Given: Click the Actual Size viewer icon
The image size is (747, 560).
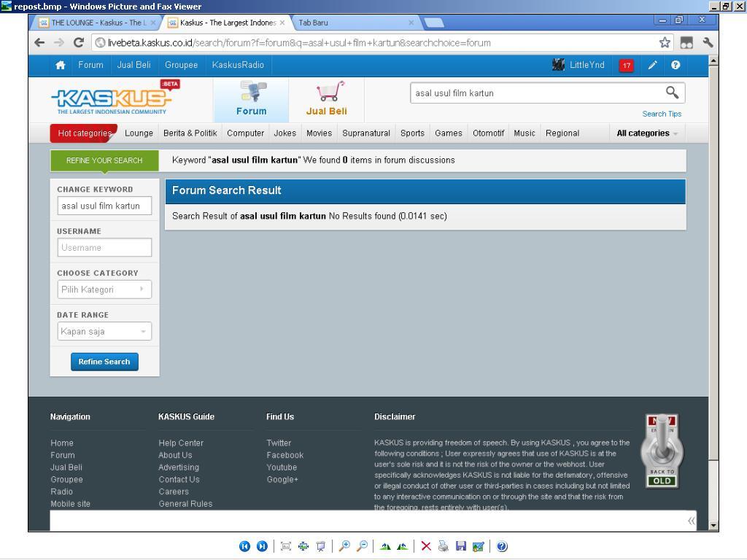Looking at the screenshot, I should [303, 546].
